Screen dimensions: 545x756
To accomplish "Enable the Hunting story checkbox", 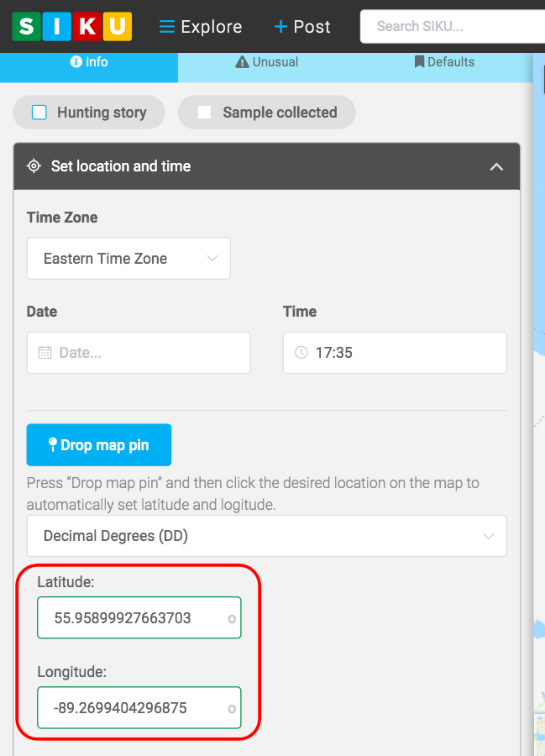I will [x=39, y=113].
